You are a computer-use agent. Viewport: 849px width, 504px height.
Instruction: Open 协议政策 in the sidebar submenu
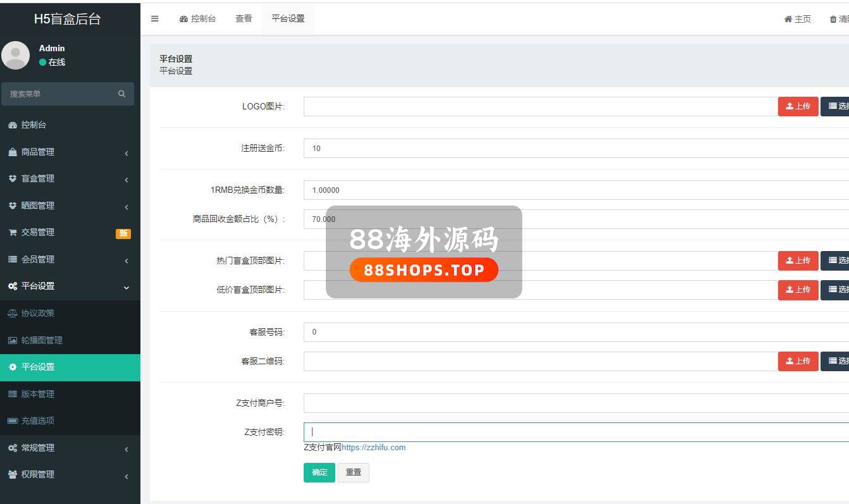point(38,314)
